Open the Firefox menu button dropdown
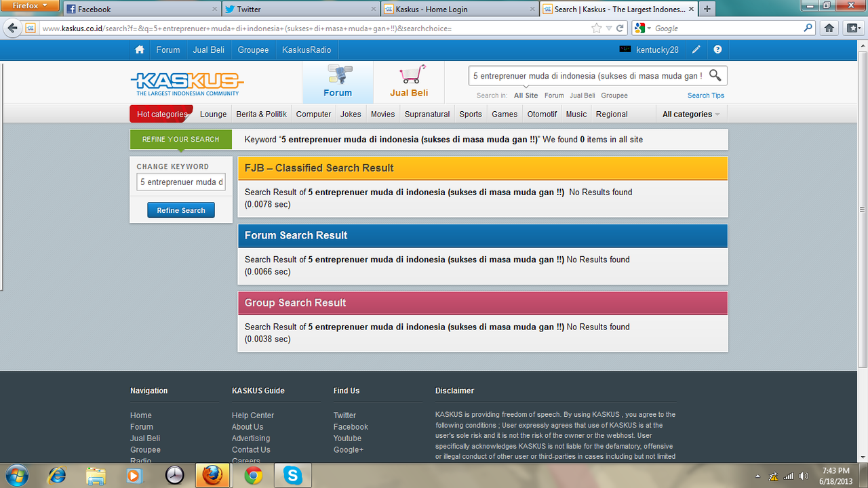 tap(29, 5)
